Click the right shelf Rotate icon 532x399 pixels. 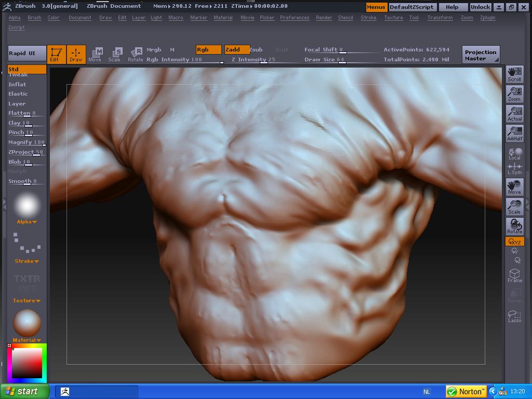coord(515,227)
